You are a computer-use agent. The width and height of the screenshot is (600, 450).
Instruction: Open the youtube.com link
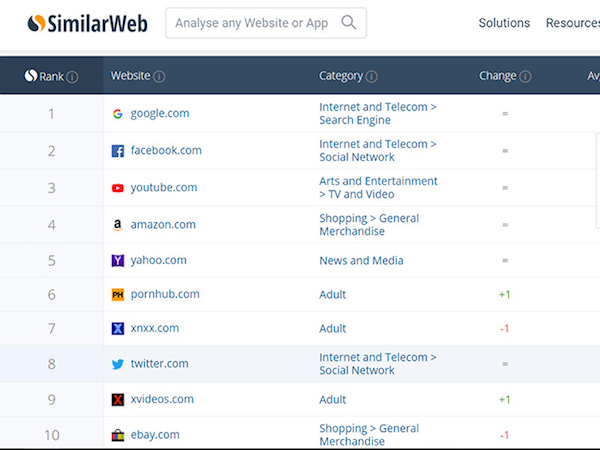click(164, 188)
